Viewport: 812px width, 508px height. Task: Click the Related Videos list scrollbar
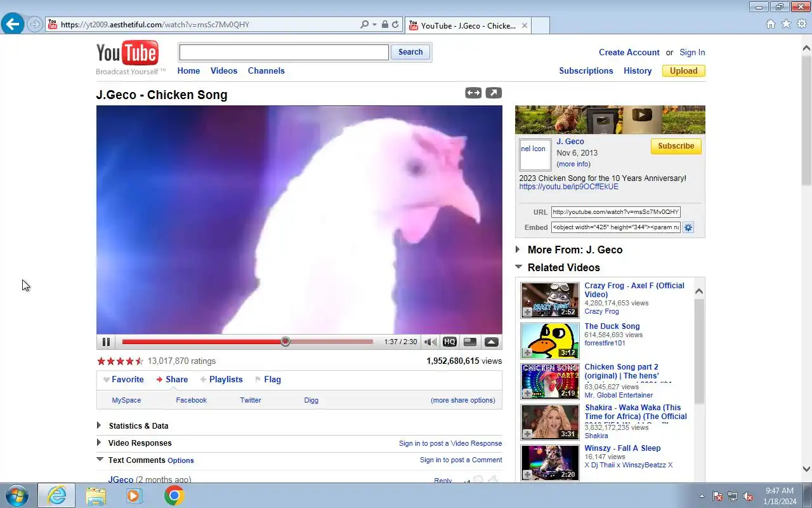[x=699, y=351]
